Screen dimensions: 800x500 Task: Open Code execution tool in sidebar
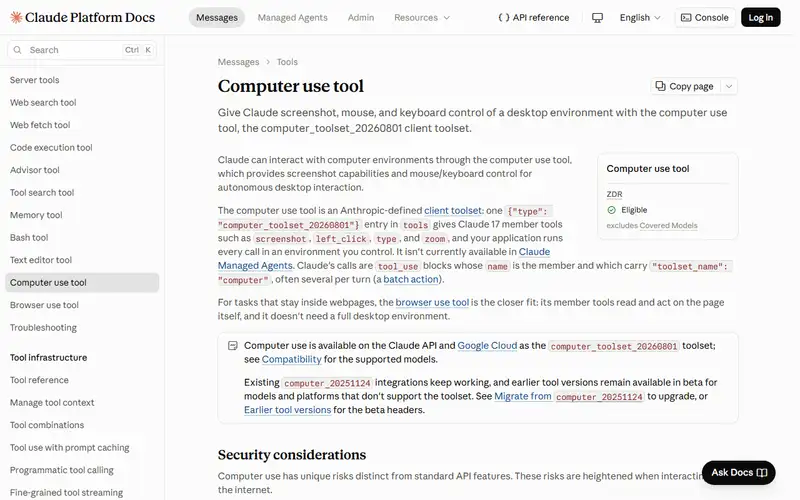[51, 147]
